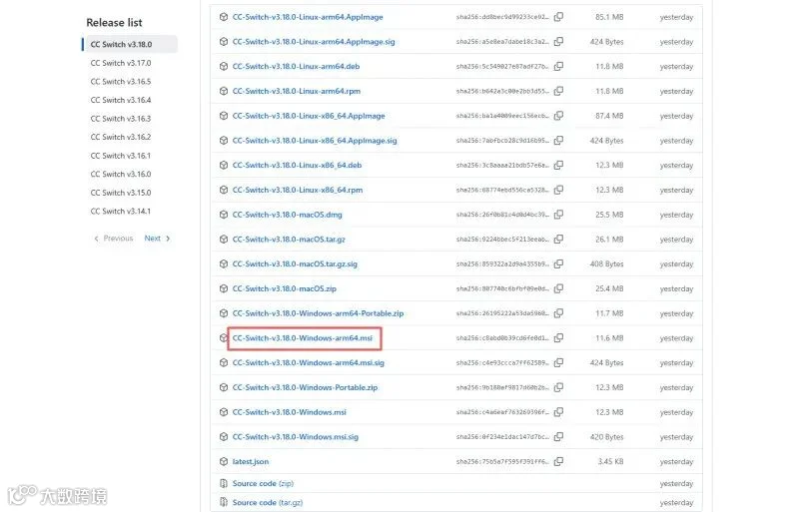Screen dimensions: 812x512
Task: Download CC-Switch-v3.18.0-Linux-arm64.rpm
Action: point(297,91)
